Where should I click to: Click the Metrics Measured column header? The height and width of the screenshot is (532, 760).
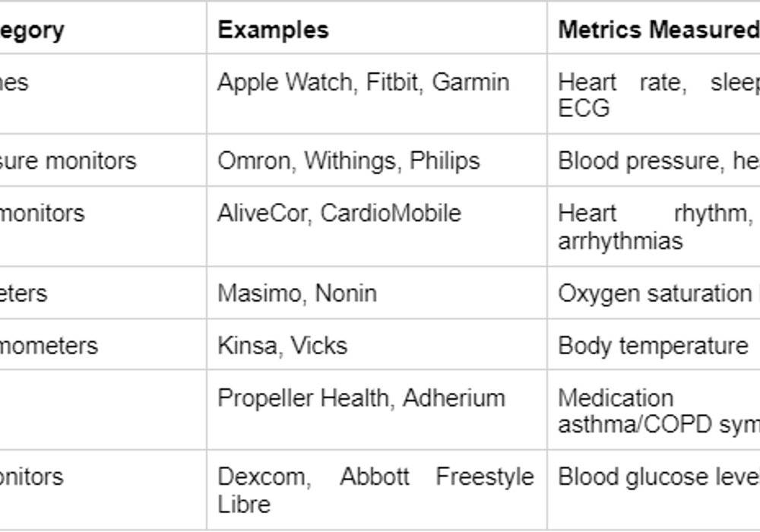click(654, 28)
